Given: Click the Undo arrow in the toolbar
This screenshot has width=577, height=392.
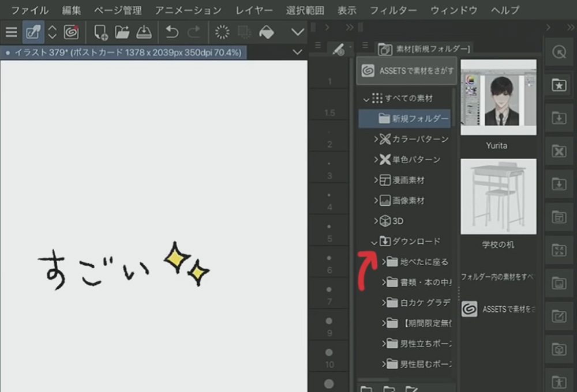Looking at the screenshot, I should coord(171,32).
